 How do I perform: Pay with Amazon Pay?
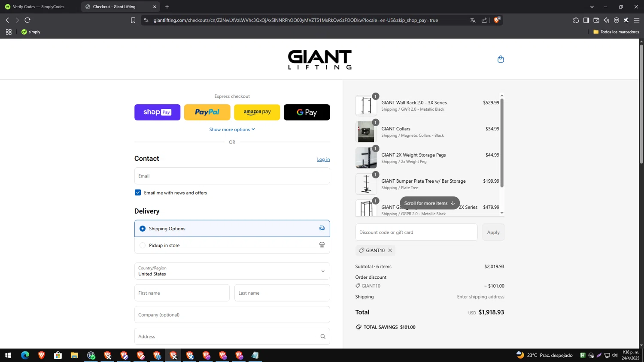[257, 112]
